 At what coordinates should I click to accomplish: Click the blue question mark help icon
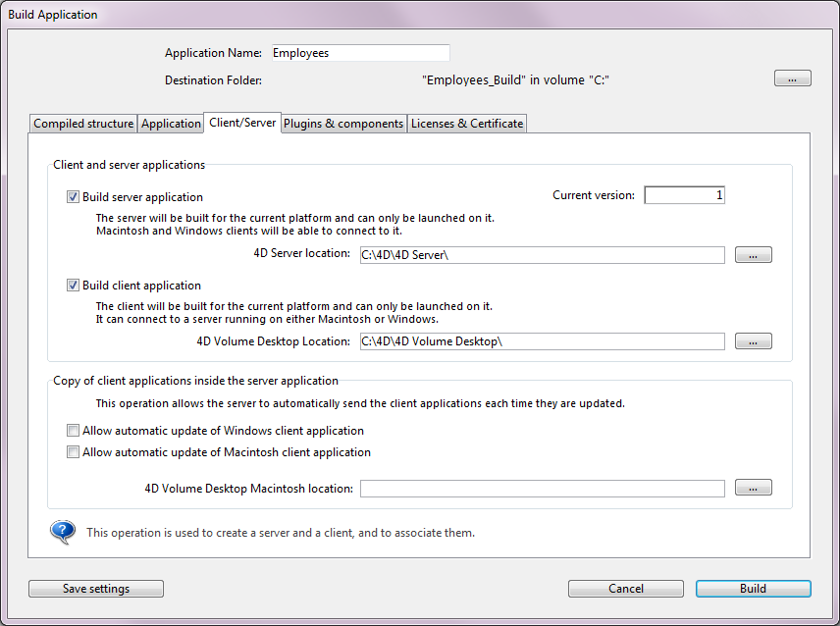[x=63, y=533]
